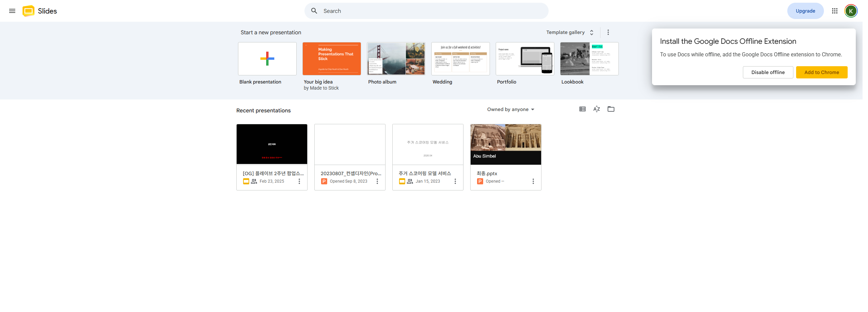Create a Blank presentation
The height and width of the screenshot is (312, 868).
click(267, 59)
